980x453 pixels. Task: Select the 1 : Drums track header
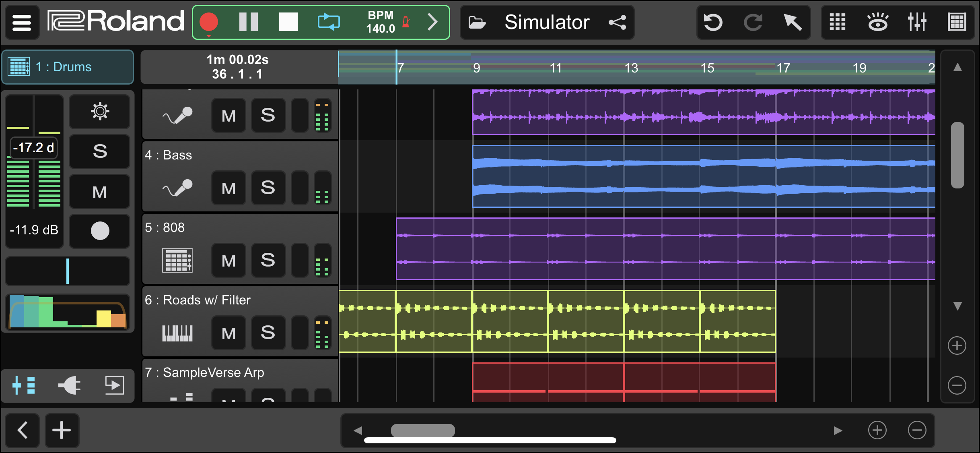[68, 67]
